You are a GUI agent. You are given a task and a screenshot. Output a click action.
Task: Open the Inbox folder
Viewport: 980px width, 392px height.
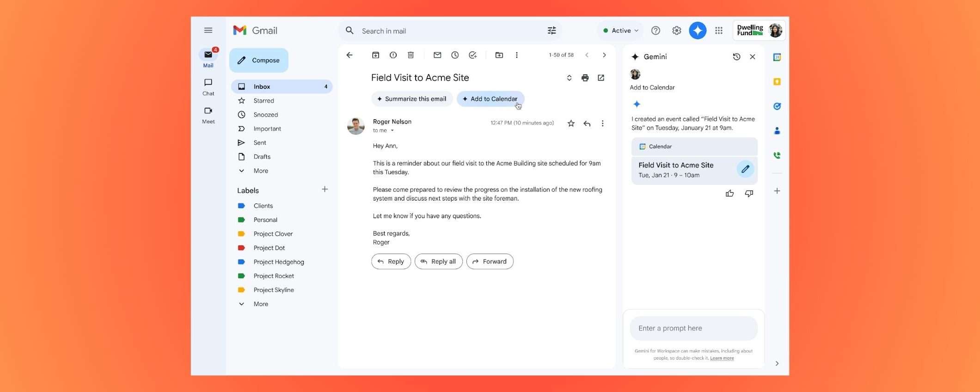282,86
